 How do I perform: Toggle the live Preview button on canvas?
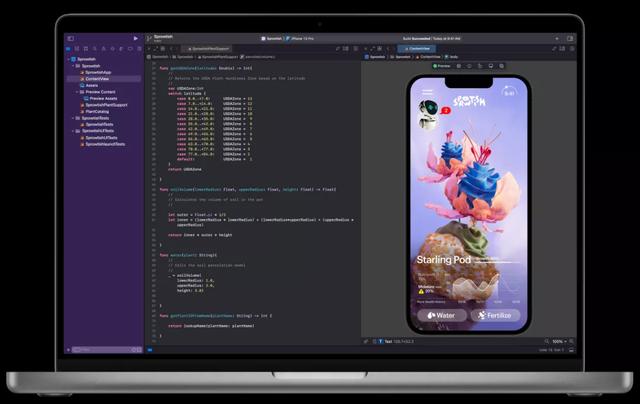[x=442, y=66]
